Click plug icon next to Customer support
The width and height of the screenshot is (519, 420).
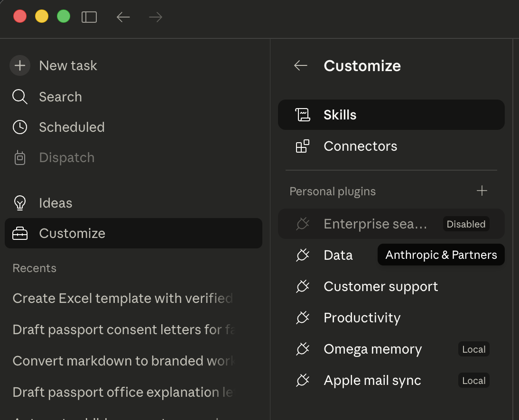(x=303, y=286)
